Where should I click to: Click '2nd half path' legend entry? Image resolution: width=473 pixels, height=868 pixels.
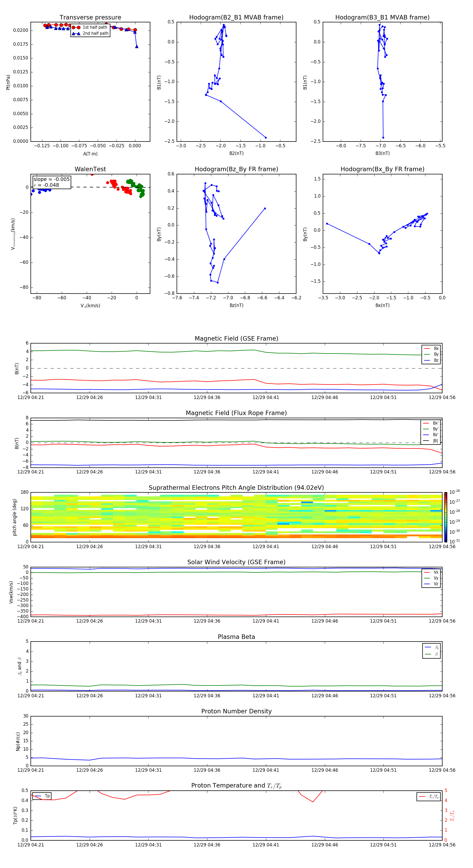point(90,33)
